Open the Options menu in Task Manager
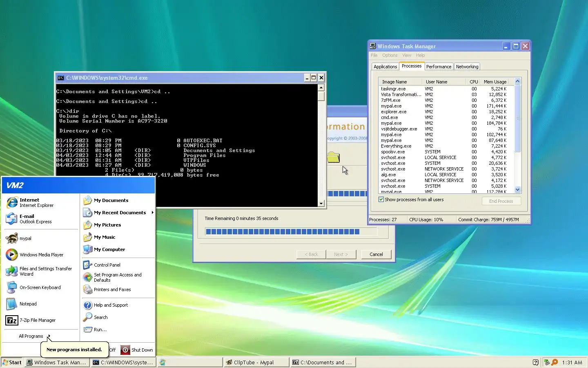The width and height of the screenshot is (588, 368). click(390, 55)
